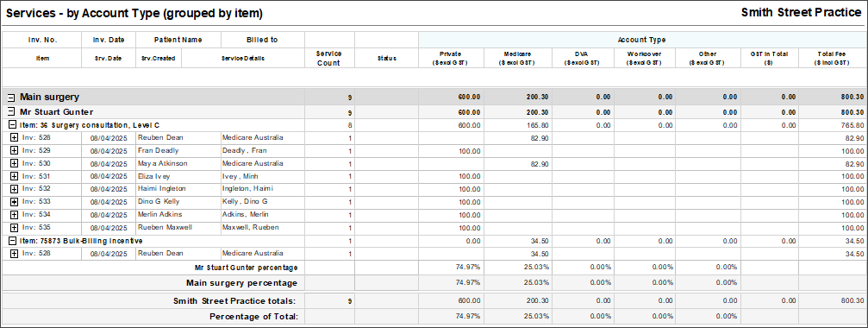
Task: Expand invoice 532 for Haimi Ingleton
Action: click(x=15, y=189)
